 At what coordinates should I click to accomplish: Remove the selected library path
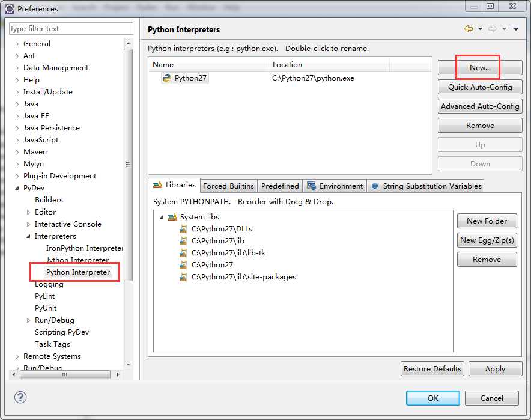(x=487, y=260)
